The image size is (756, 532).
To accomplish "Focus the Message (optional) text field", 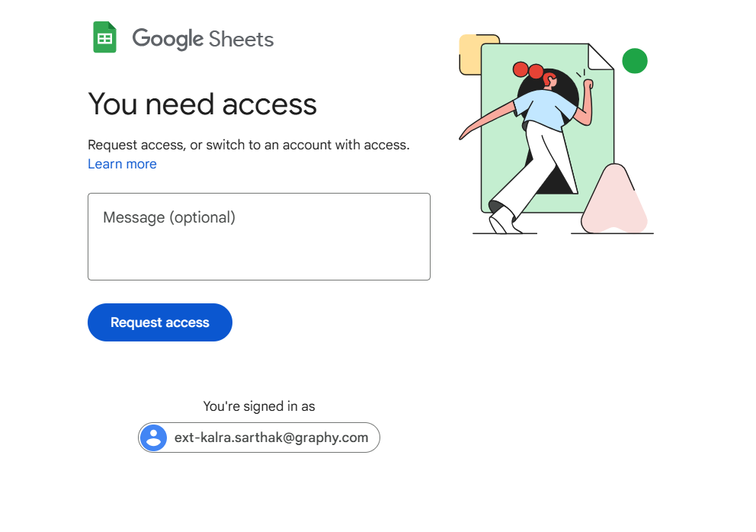I will tap(259, 236).
